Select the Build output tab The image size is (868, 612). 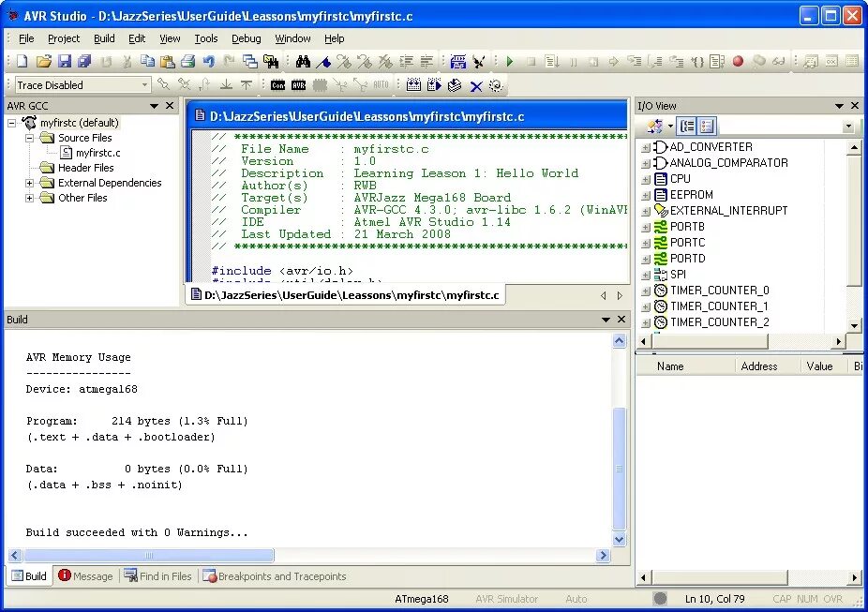pos(29,576)
